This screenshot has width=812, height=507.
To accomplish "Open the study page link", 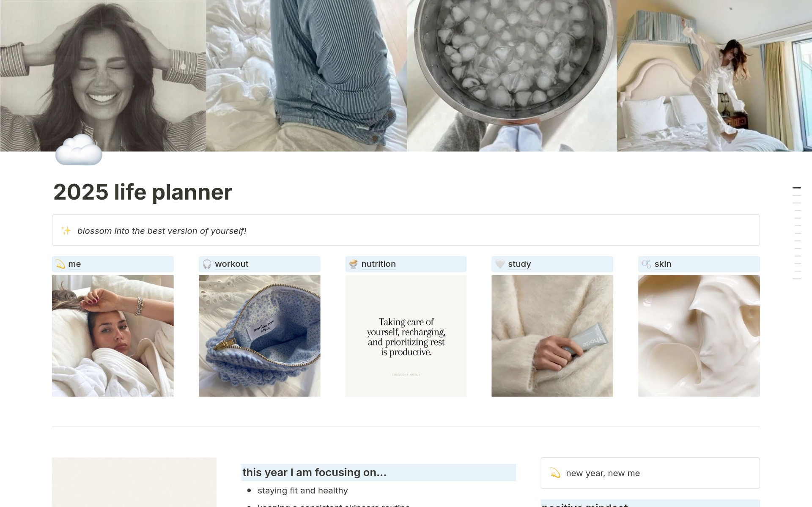I will 519,264.
